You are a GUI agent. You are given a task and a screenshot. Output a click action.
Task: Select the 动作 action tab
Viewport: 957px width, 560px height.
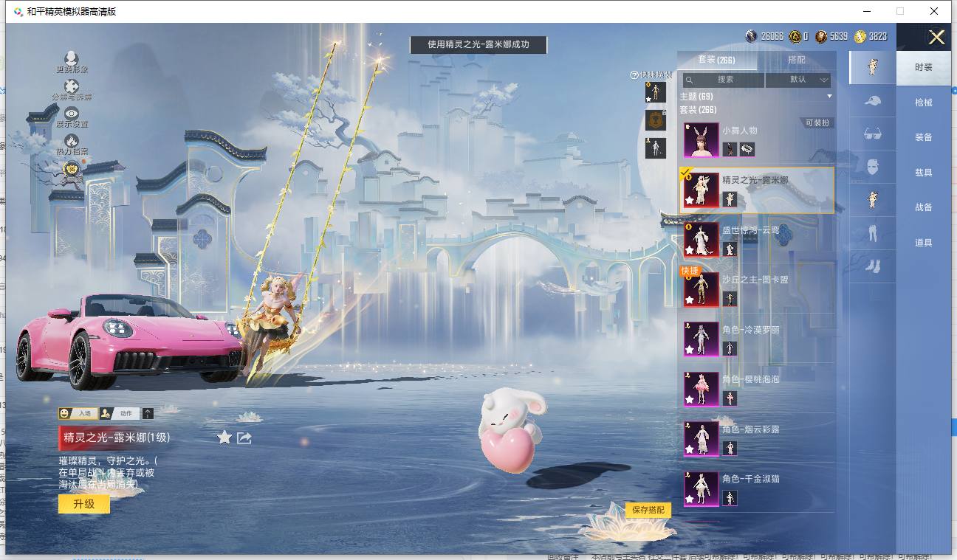[x=120, y=414]
